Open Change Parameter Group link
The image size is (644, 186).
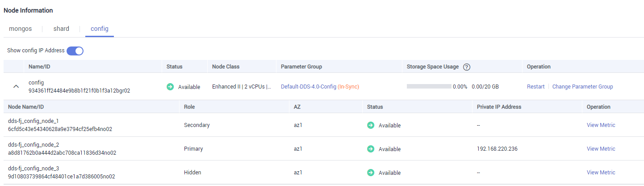pos(582,87)
